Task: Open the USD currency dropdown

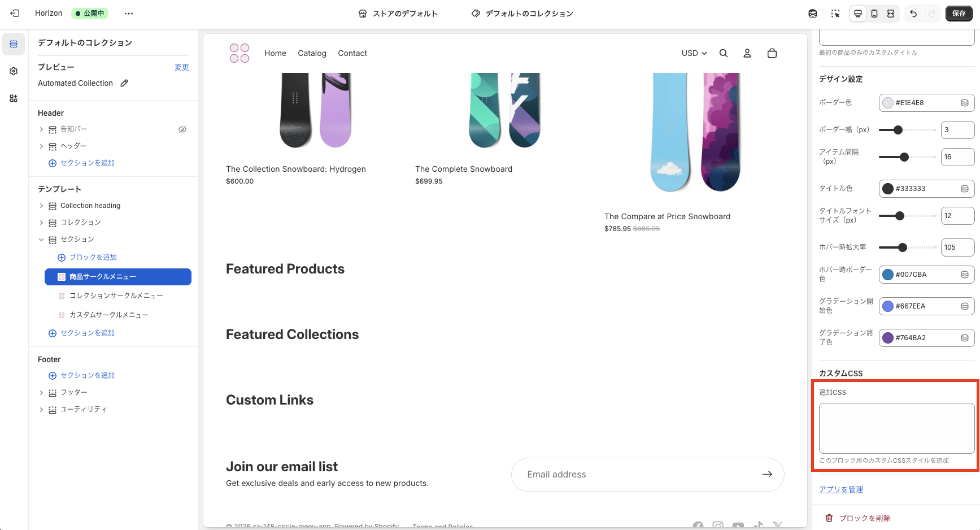Action: [x=694, y=53]
